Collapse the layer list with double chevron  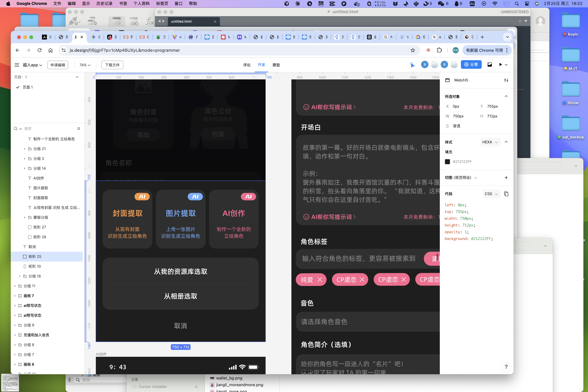coord(79,128)
